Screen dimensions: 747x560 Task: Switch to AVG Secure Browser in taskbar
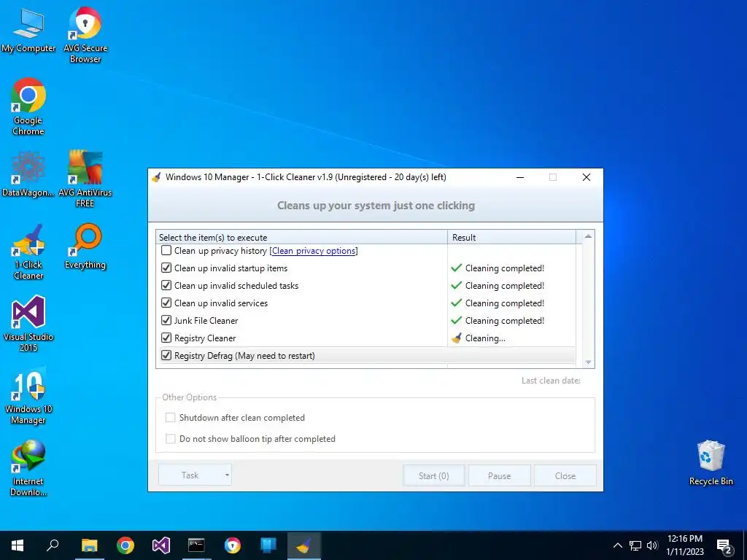tap(233, 545)
